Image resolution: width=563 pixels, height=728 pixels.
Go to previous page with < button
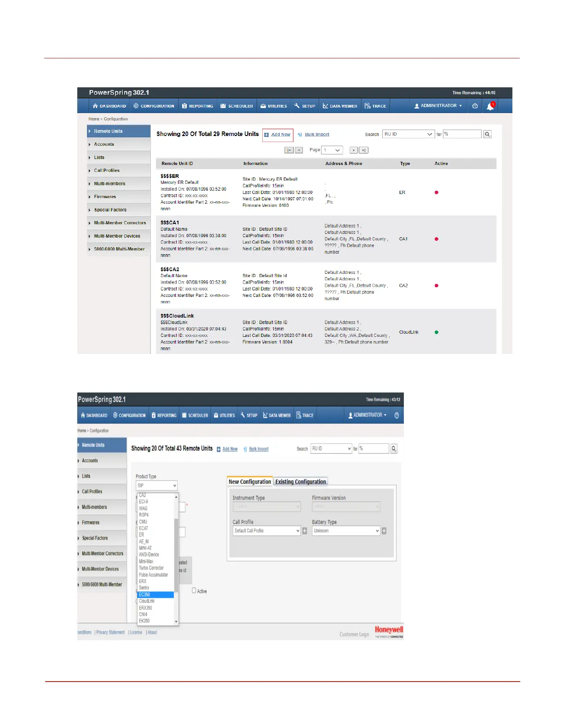point(299,150)
